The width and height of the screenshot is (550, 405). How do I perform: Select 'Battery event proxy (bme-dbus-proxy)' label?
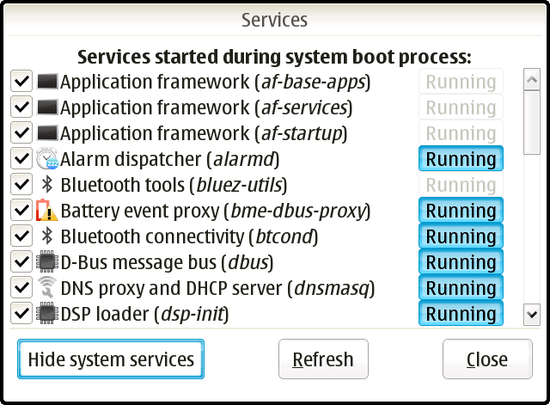pos(216,211)
